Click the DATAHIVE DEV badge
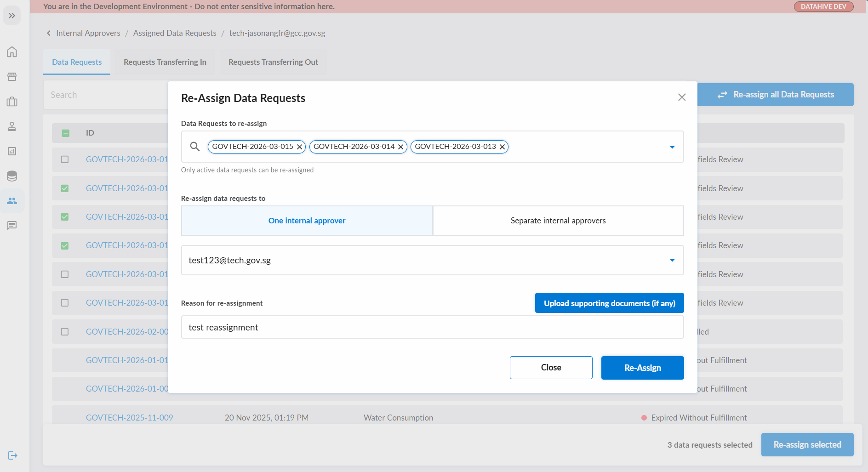This screenshot has width=868, height=472. pyautogui.click(x=823, y=6)
